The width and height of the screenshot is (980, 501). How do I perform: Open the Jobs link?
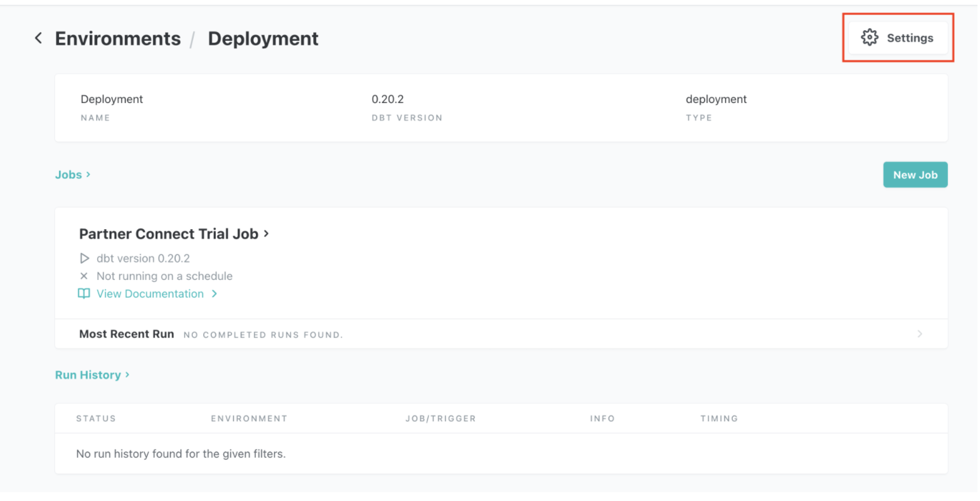pos(68,175)
